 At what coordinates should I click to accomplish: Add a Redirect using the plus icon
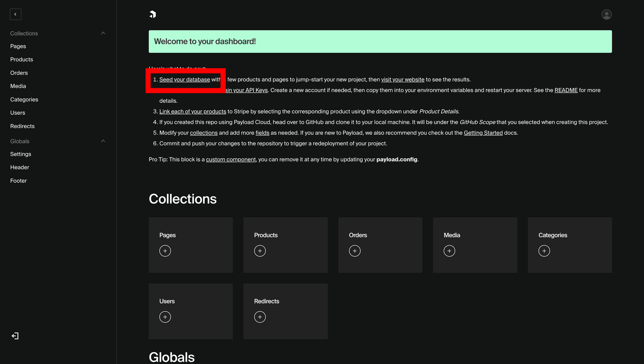260,317
